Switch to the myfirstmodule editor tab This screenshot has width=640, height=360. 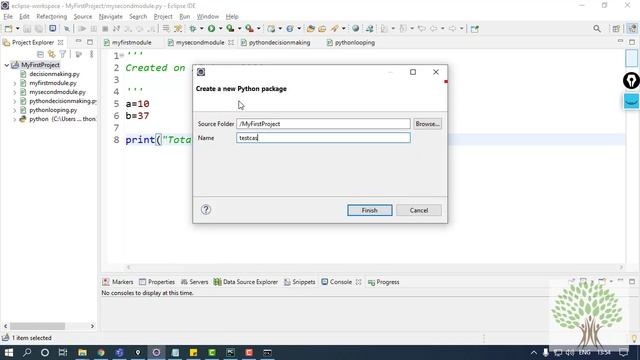pos(131,42)
